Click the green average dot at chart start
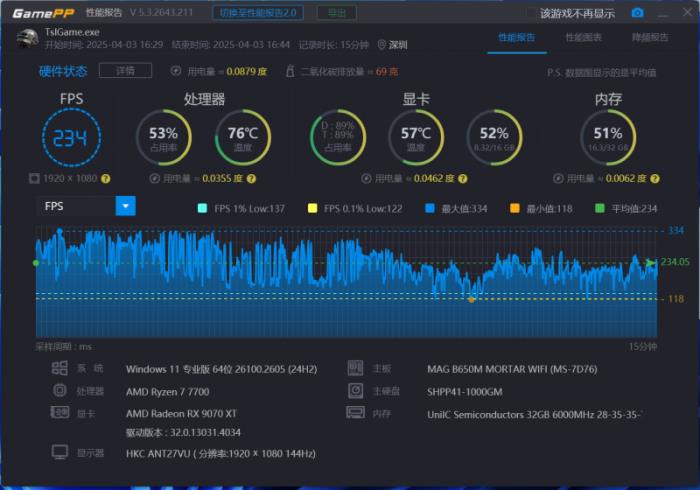This screenshot has height=490, width=700. [36, 263]
